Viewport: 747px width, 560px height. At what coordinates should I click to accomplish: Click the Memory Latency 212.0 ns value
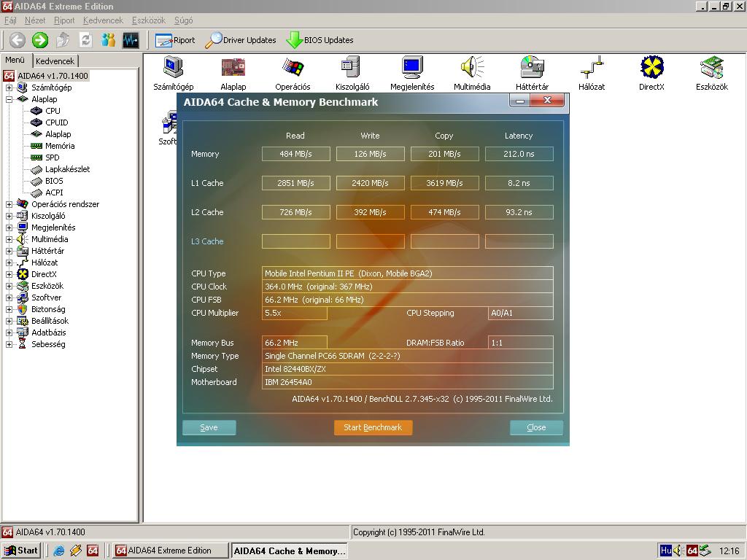pyautogui.click(x=519, y=154)
